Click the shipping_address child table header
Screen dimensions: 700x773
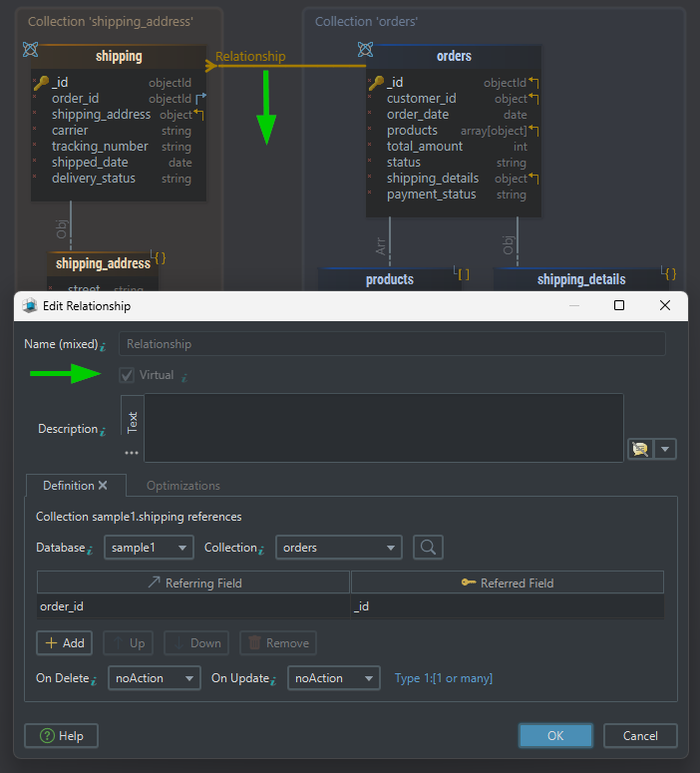click(x=103, y=263)
